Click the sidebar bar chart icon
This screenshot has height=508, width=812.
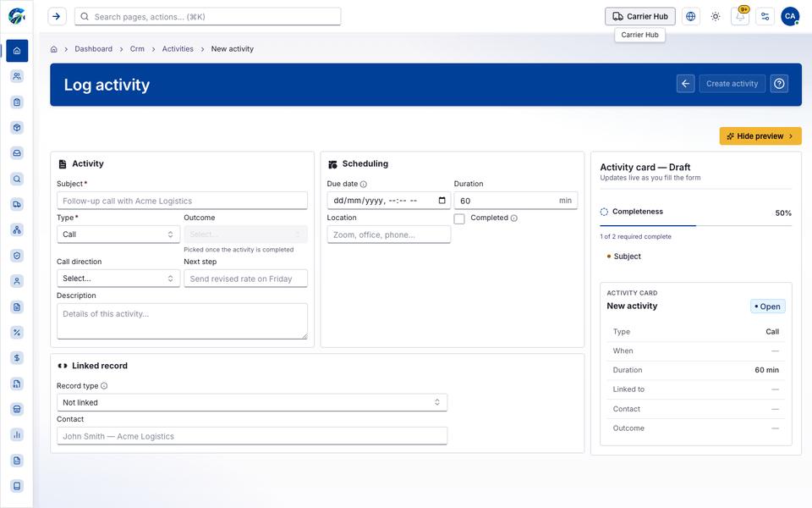click(x=17, y=434)
